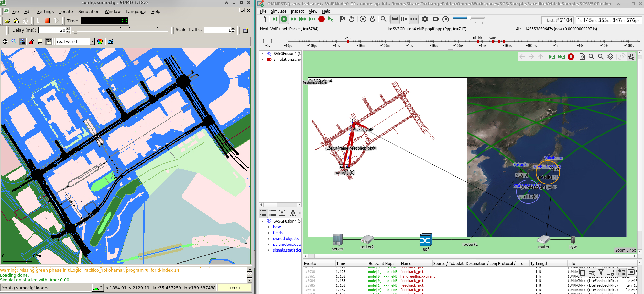Screen dimensions: 644x294
Task: Open SUMO color wheel view settings
Action: (100, 42)
